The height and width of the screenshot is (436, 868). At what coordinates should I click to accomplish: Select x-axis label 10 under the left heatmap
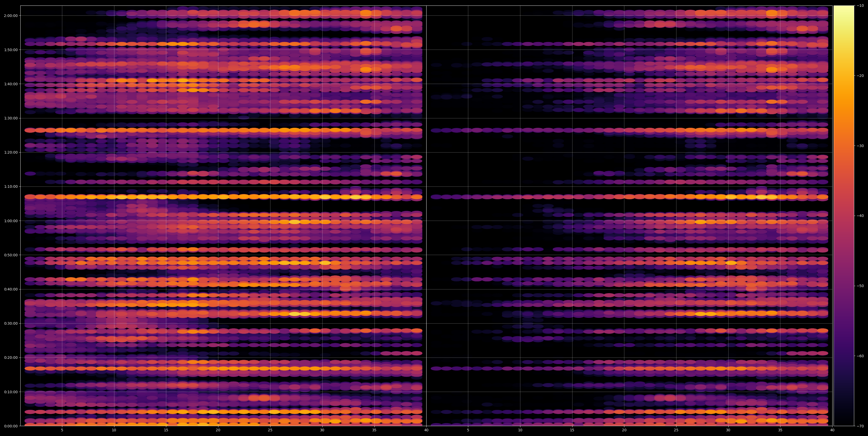point(114,430)
